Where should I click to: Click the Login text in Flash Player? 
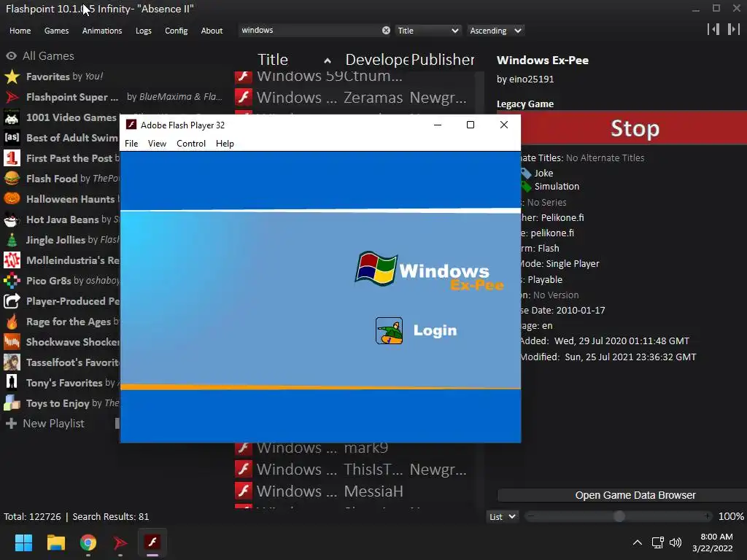coord(435,330)
